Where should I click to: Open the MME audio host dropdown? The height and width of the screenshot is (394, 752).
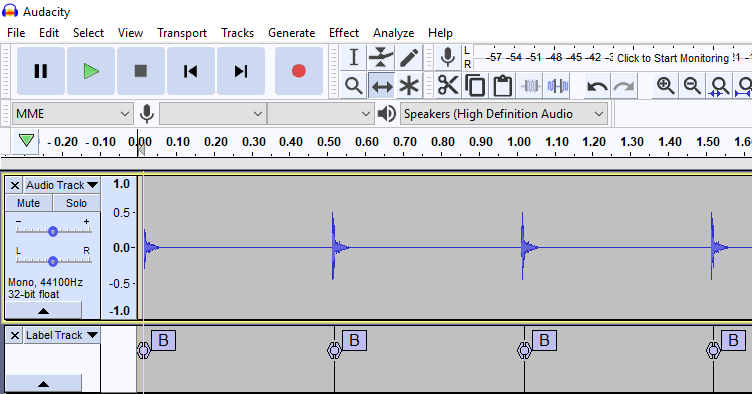click(72, 114)
